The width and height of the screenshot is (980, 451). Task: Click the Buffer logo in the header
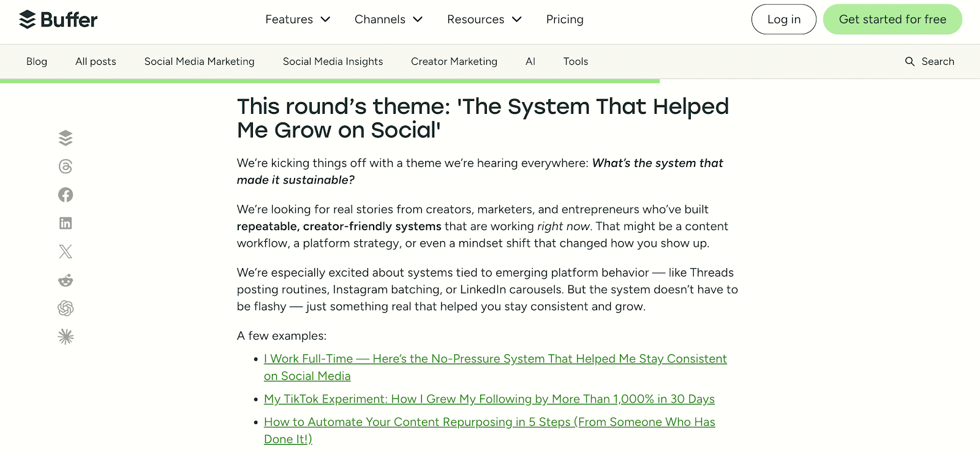(x=58, y=20)
